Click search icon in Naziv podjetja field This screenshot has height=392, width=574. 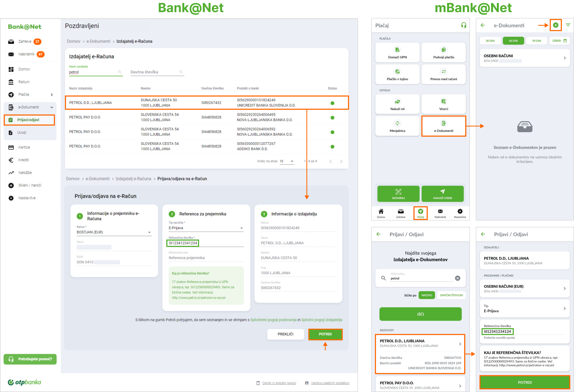tap(120, 72)
